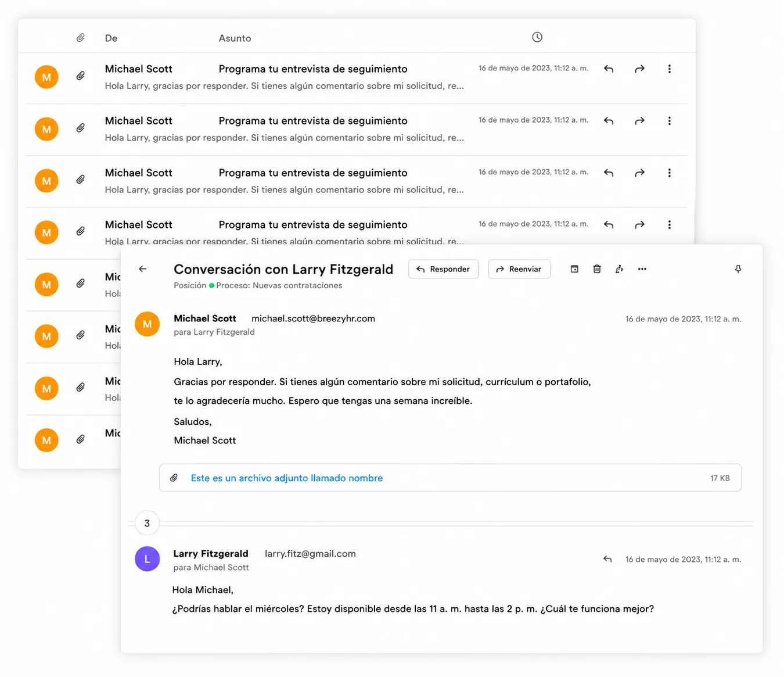This screenshot has width=784, height=677.
Task: Forward the second email in list
Action: 639,121
